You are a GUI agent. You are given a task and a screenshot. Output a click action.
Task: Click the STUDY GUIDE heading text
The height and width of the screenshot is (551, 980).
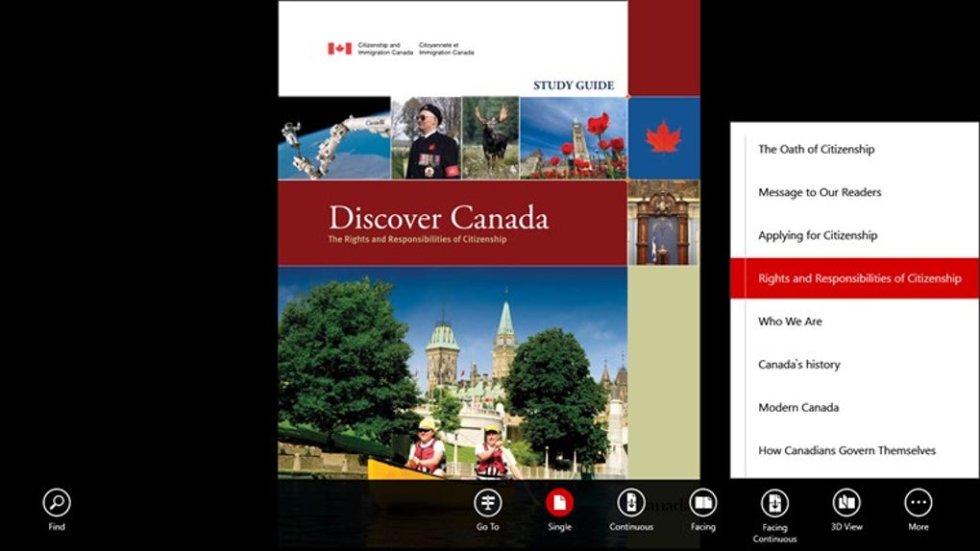point(574,85)
